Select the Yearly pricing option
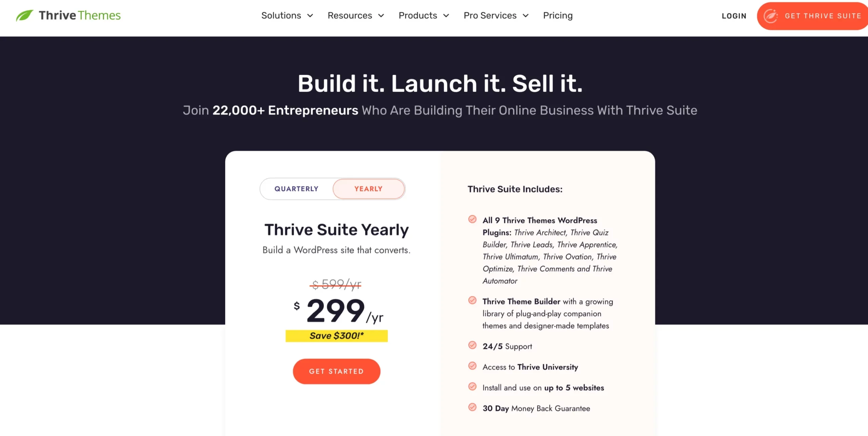This screenshot has width=868, height=436. tap(368, 188)
